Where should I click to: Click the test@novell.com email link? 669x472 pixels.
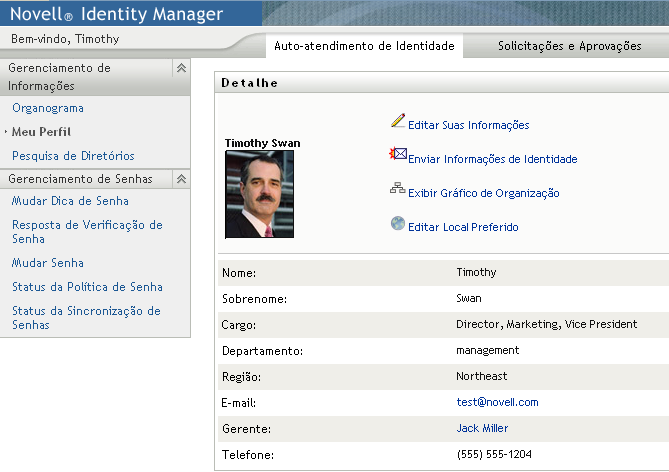pyautogui.click(x=497, y=402)
